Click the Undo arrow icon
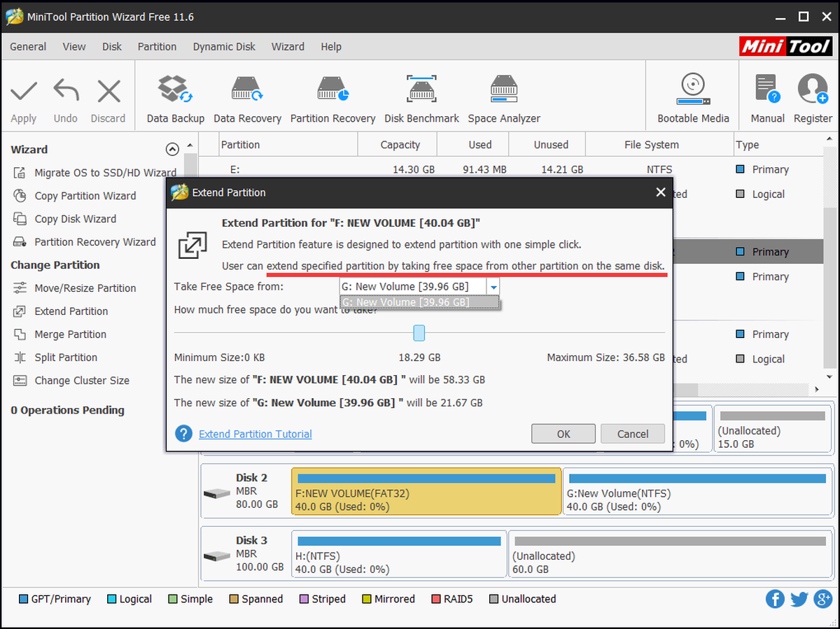This screenshot has width=840, height=629. pyautogui.click(x=66, y=91)
